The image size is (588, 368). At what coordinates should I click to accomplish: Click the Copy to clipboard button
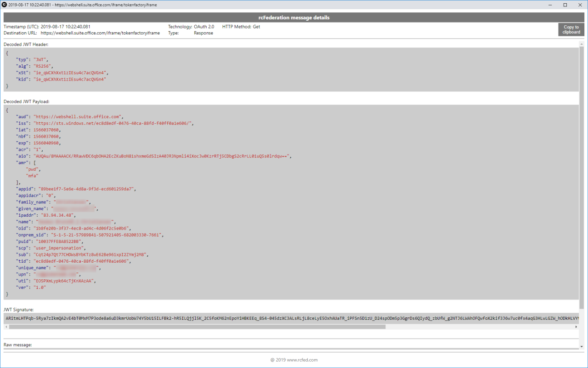click(x=571, y=29)
